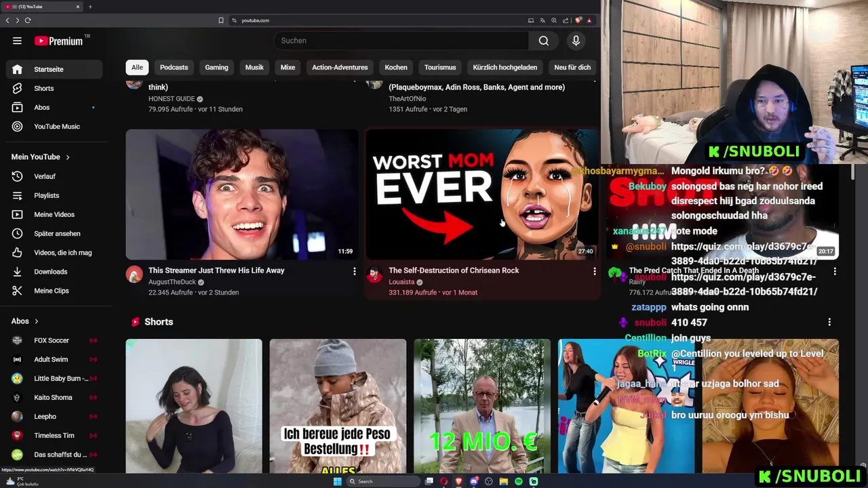Click This Streamer Just Threw His Life Away title
This screenshot has width=868, height=488.
[216, 270]
